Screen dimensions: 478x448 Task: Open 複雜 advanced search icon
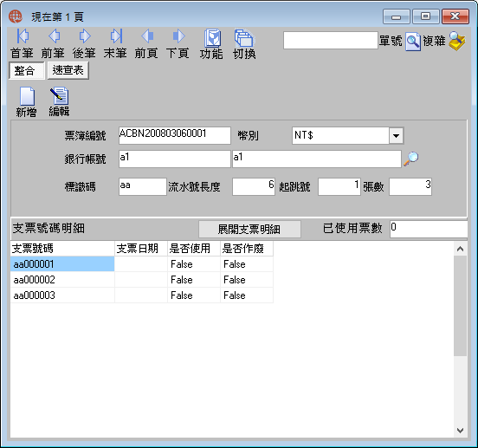[456, 41]
